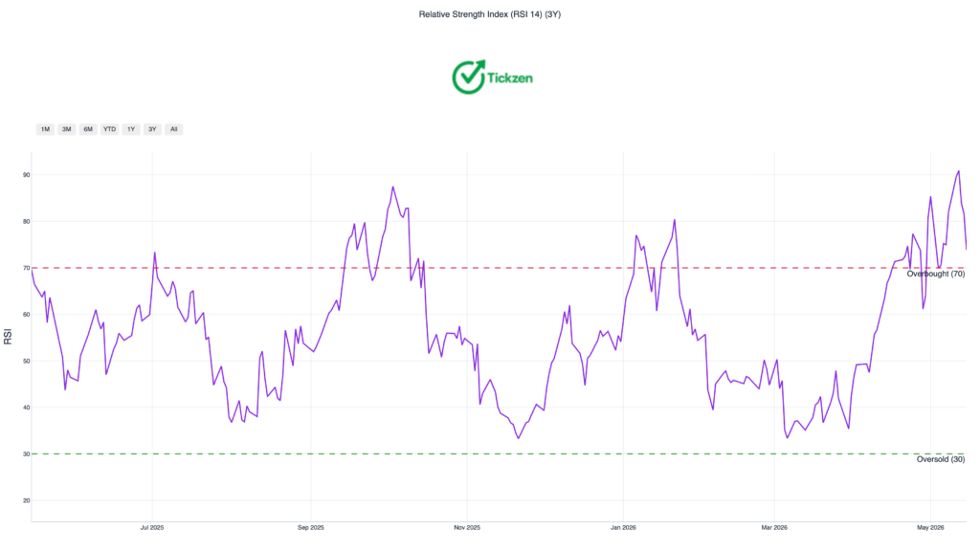Screen dimensions: 980x551
Task: Click the Oversold (30) label
Action: pos(941,459)
